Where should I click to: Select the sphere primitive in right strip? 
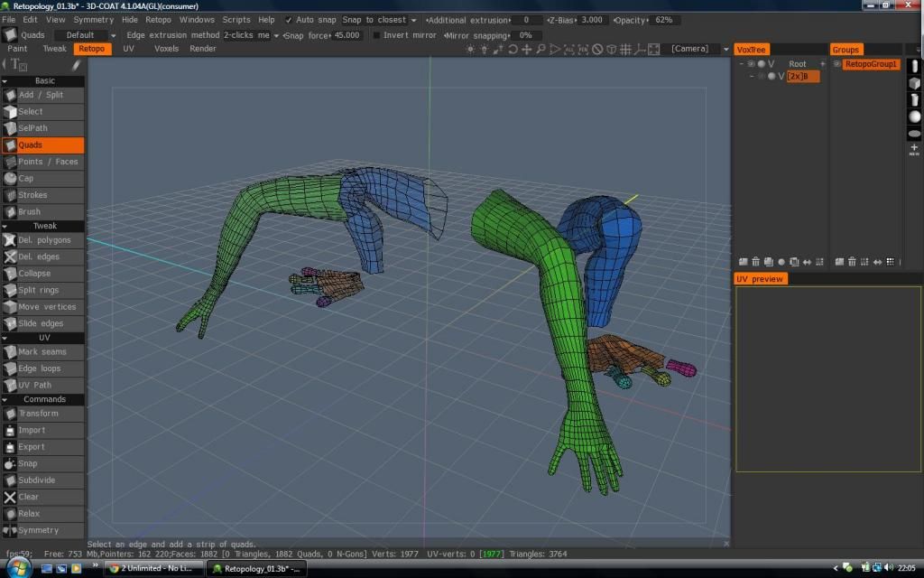point(914,117)
